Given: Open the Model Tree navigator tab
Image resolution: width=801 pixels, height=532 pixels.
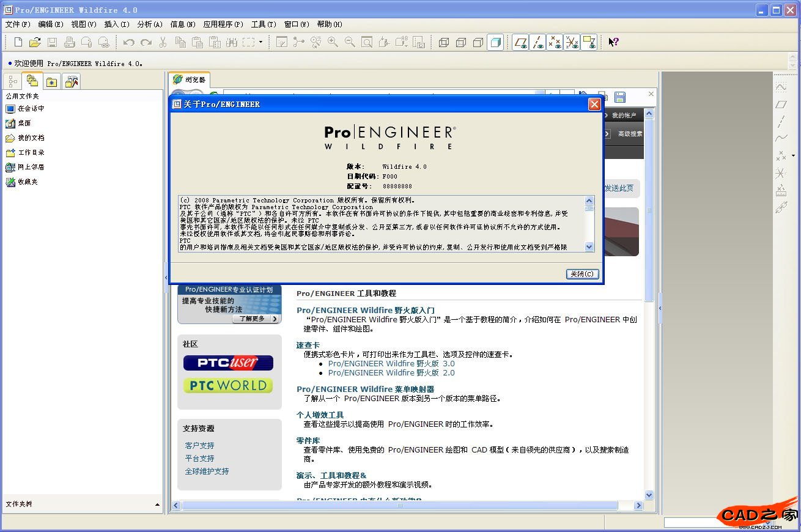Looking at the screenshot, I should coord(13,81).
